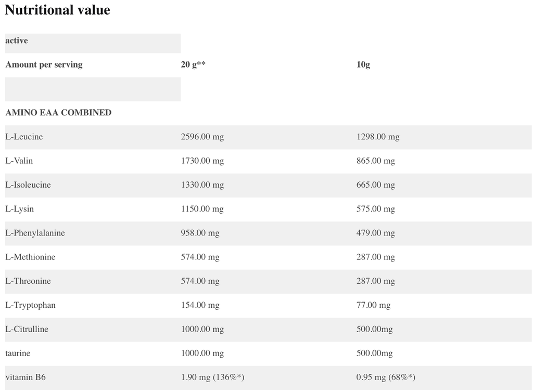Screen dimensions: 533x392
Task: Click the L-Isoleucine row label
Action: tap(28, 185)
